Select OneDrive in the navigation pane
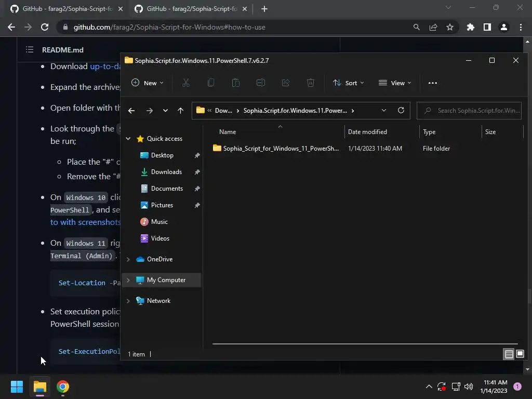This screenshot has width=532, height=399. coord(160,259)
